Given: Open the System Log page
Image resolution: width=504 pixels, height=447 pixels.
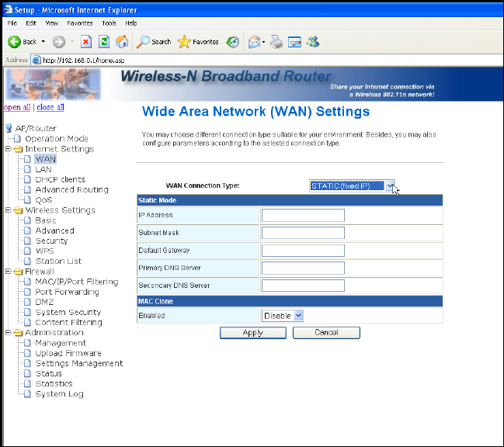Looking at the screenshot, I should click(59, 394).
